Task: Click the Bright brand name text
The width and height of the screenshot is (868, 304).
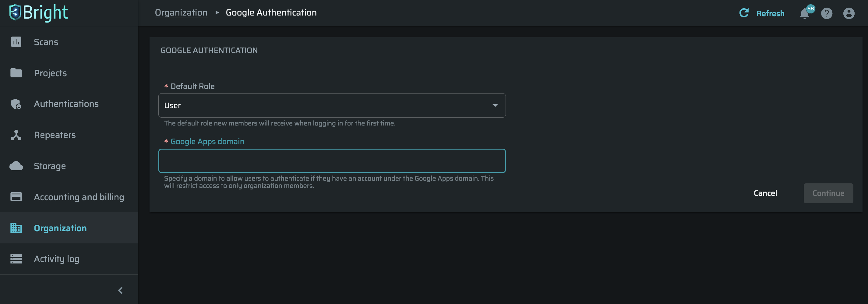Action: pyautogui.click(x=45, y=12)
